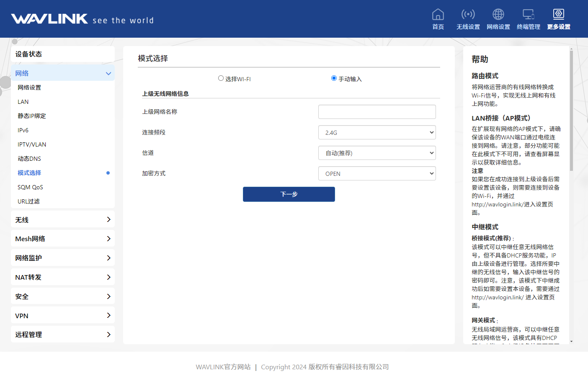The width and height of the screenshot is (588, 381).
Task: Select the 选择WI-FI radio button
Action: coord(221,78)
